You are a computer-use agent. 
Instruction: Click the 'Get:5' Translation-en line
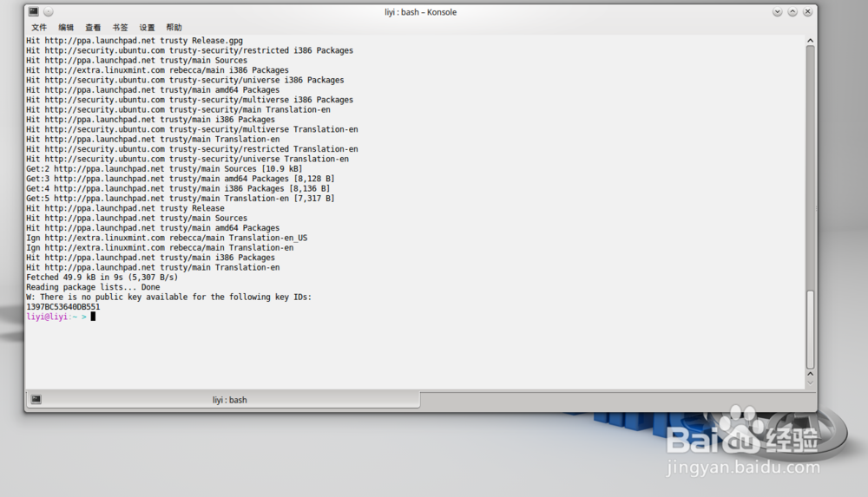(181, 198)
